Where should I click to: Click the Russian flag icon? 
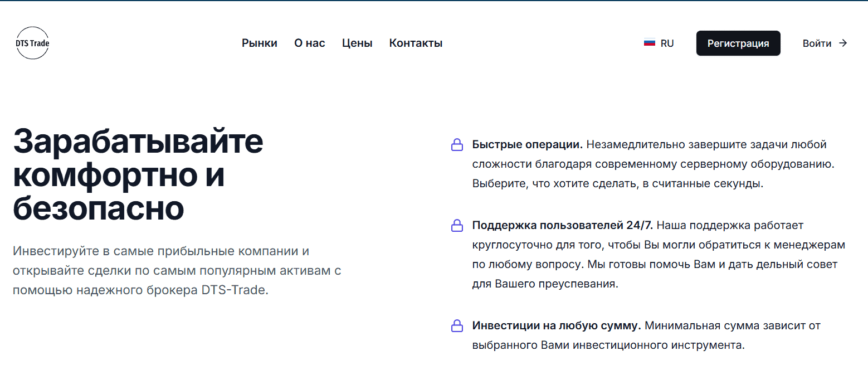tap(649, 43)
